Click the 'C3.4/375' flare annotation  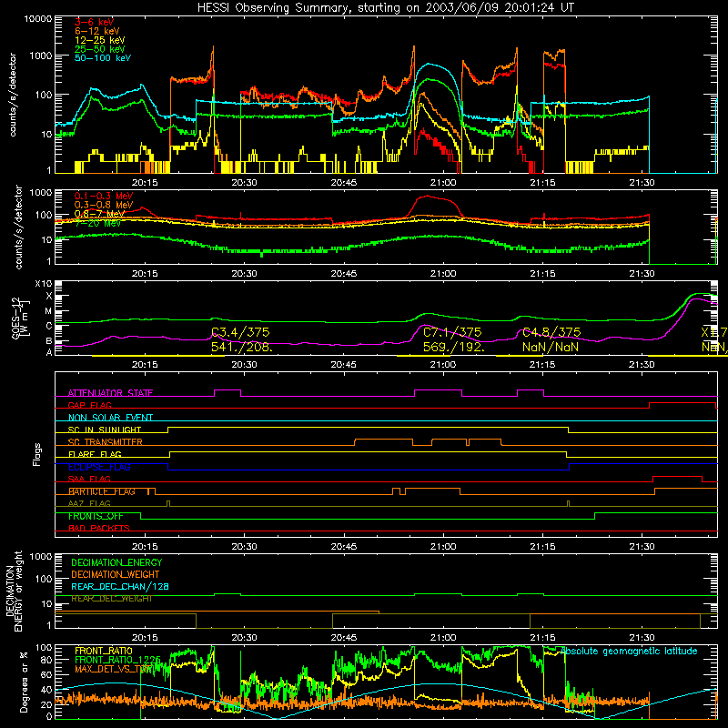240,332
